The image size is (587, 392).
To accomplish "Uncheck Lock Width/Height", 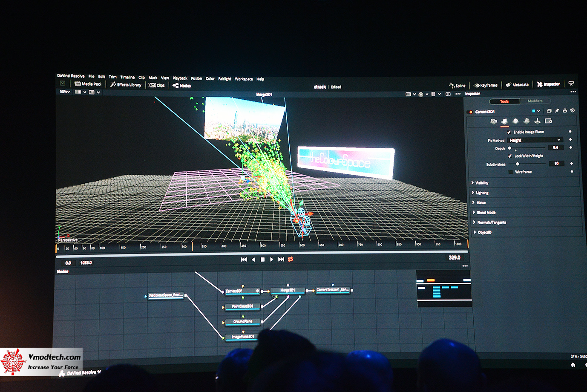I will pyautogui.click(x=510, y=156).
